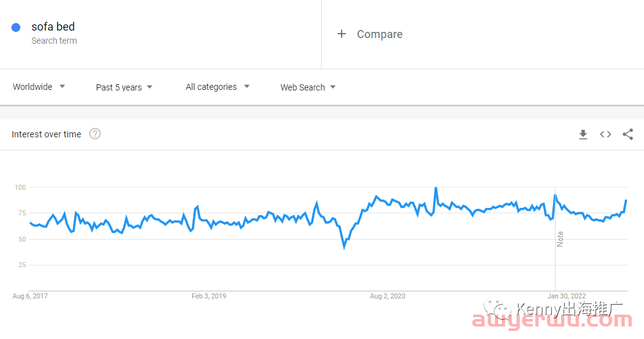Open the Worldwide region dropdown
Screen dimensions: 644x339
click(39, 87)
